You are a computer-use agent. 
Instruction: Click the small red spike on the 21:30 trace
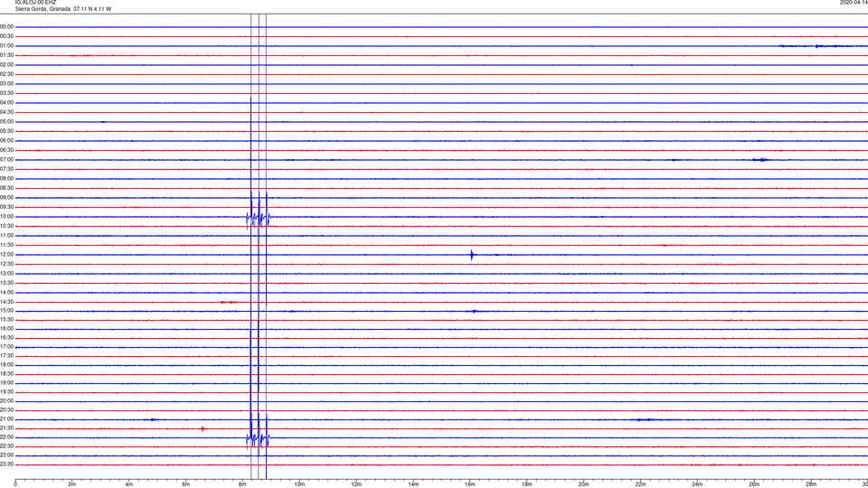pyautogui.click(x=203, y=428)
